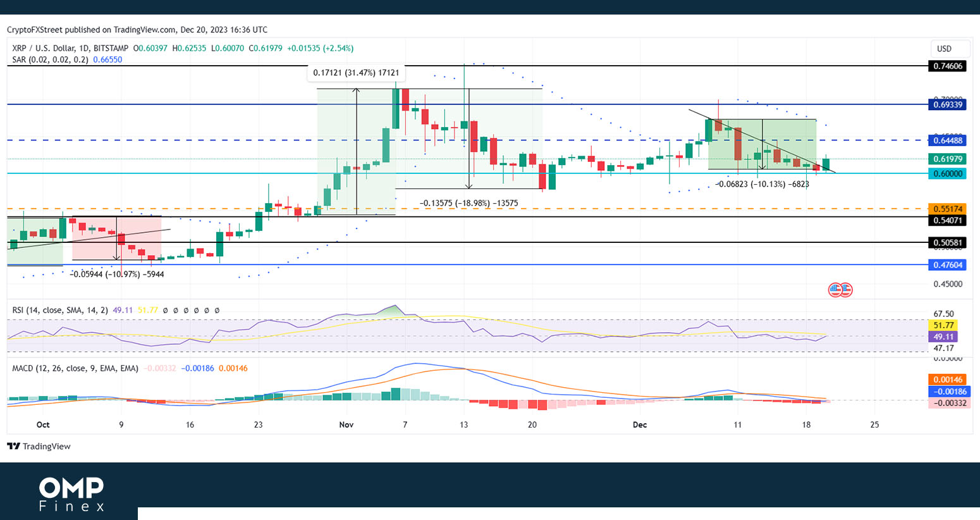The width and height of the screenshot is (980, 520).
Task: Click the first US flag economic event icon
Action: 835,290
